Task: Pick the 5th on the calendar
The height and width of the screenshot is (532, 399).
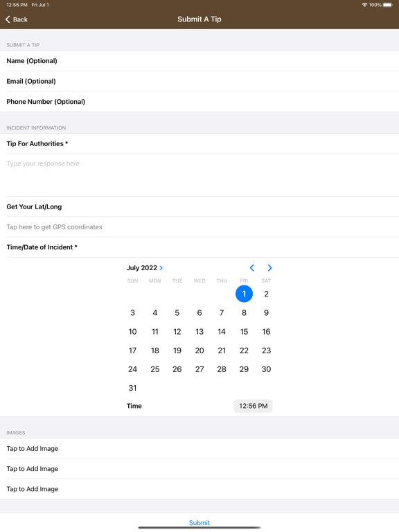Action: [x=177, y=313]
